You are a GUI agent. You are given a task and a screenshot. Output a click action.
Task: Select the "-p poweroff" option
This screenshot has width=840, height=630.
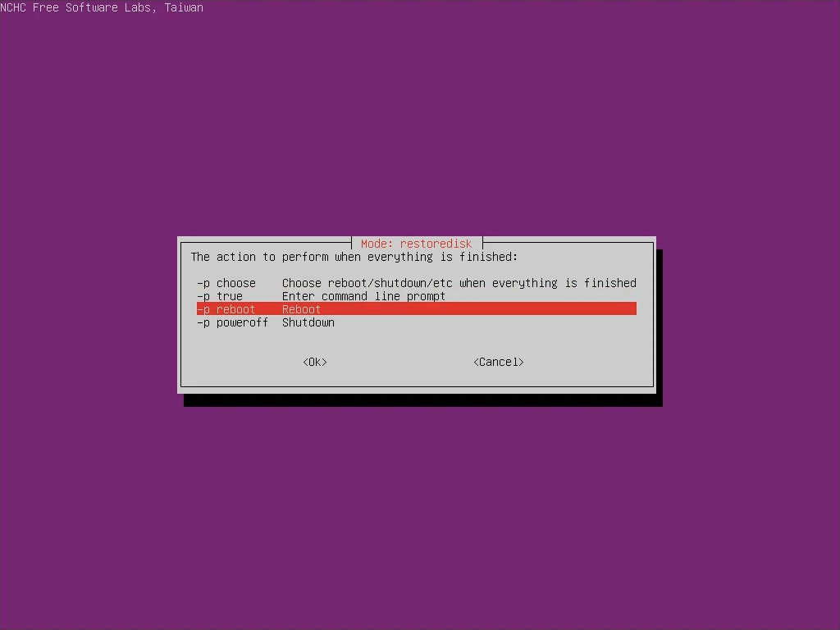[233, 322]
